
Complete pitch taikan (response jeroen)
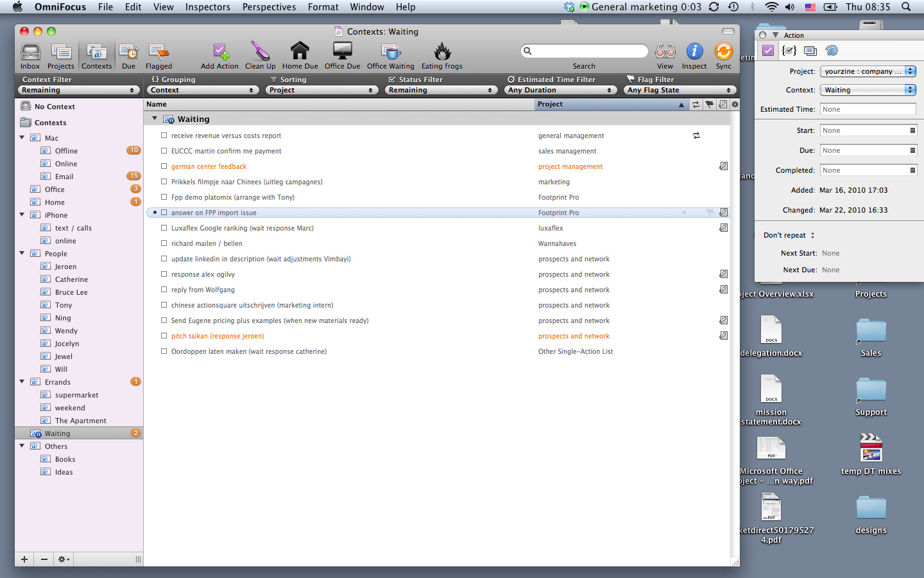click(x=164, y=336)
